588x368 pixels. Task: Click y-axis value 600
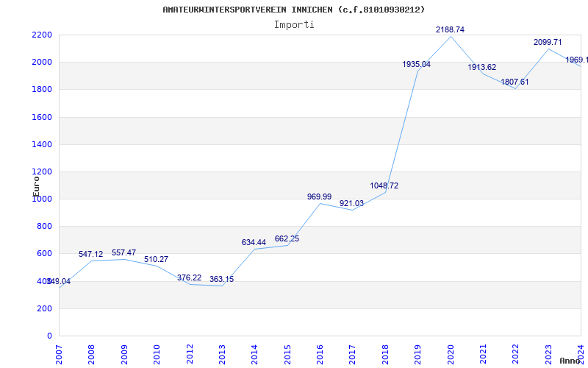point(45,254)
